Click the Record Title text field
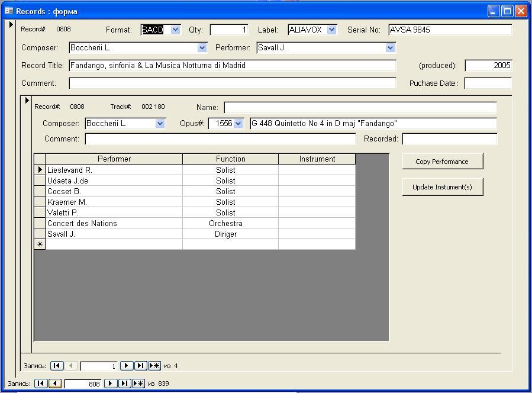 coord(232,66)
